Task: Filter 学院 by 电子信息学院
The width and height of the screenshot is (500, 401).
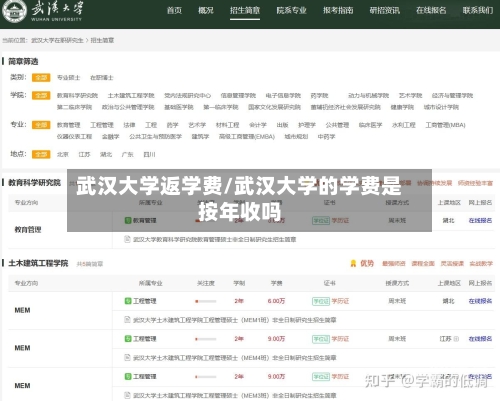Action: 283,96
